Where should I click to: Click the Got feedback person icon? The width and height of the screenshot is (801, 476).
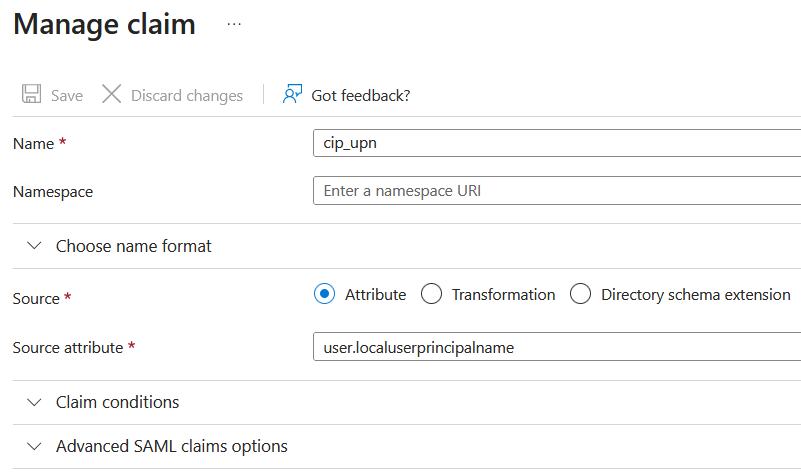(x=292, y=95)
